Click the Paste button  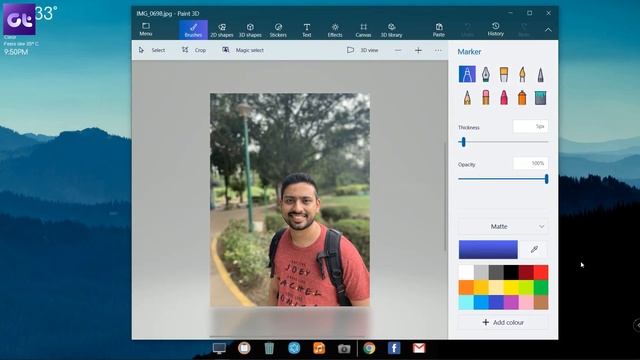439,30
